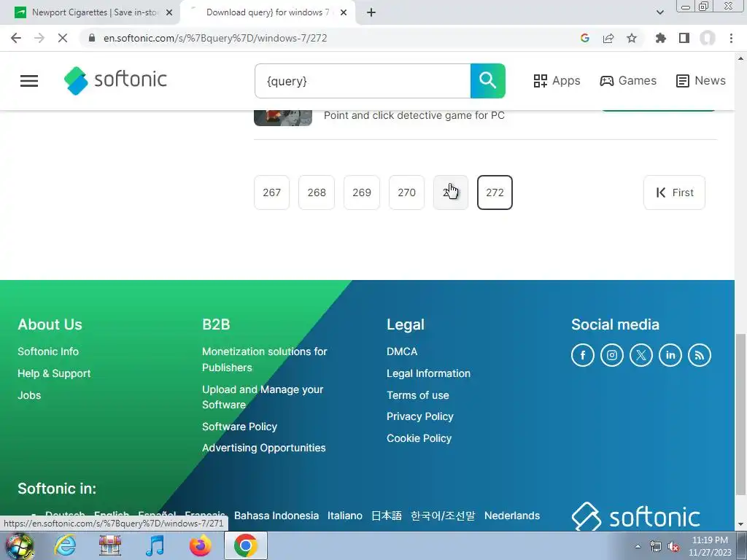Jump to First page of results
The image size is (747, 560).
click(675, 192)
